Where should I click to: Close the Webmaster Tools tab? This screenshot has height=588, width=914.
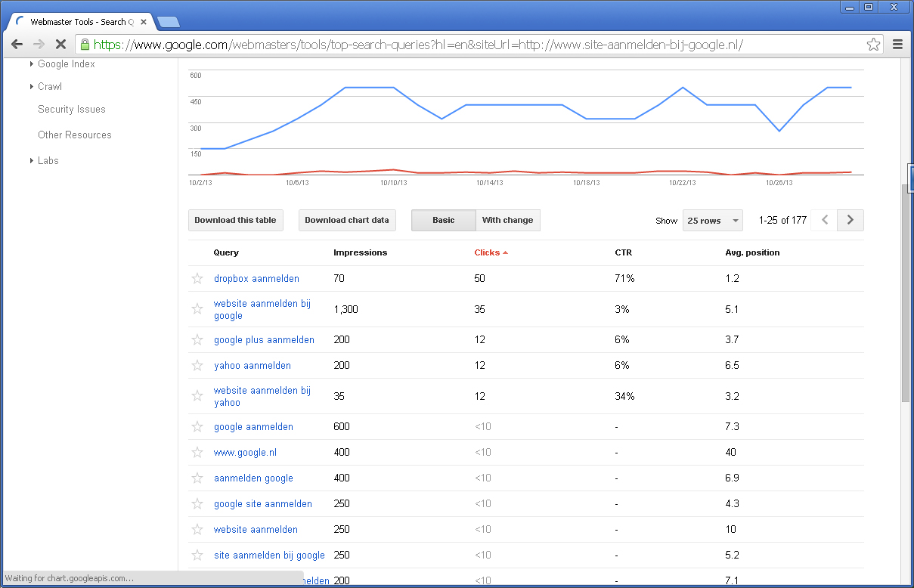coord(144,22)
